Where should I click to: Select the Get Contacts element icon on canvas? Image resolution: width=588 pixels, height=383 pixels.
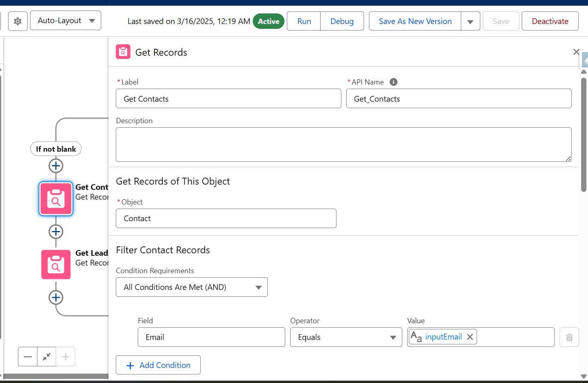[x=56, y=198]
